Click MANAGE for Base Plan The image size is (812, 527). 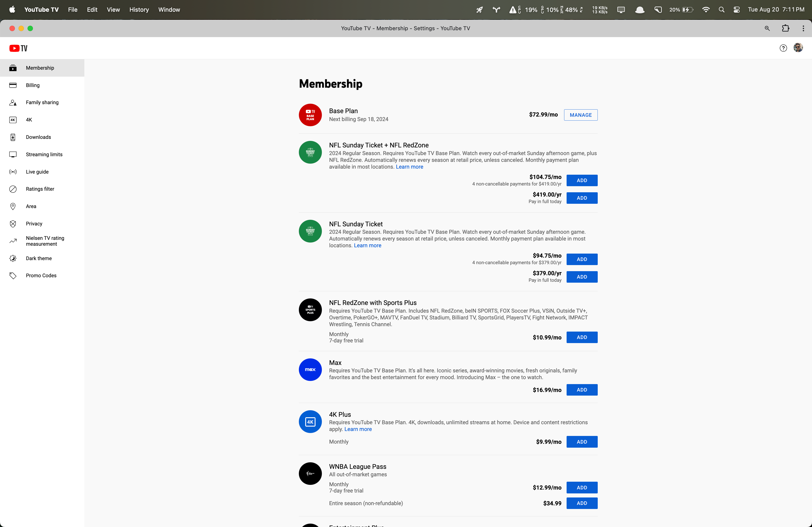(x=580, y=115)
